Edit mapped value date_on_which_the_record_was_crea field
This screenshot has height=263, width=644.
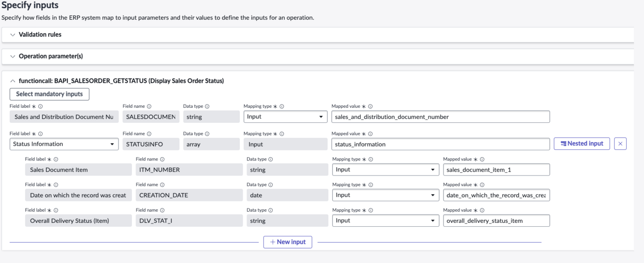(497, 195)
